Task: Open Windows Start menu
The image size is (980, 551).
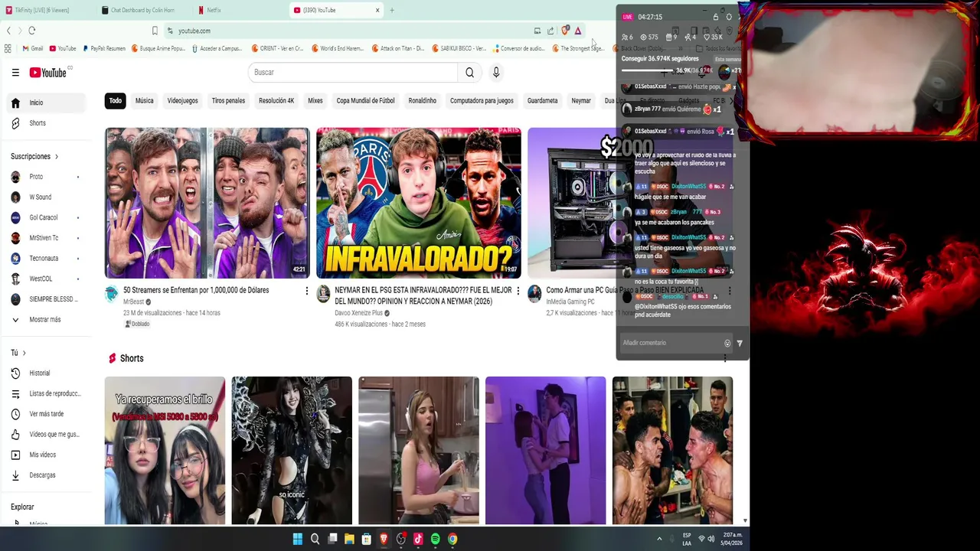Action: [297, 540]
